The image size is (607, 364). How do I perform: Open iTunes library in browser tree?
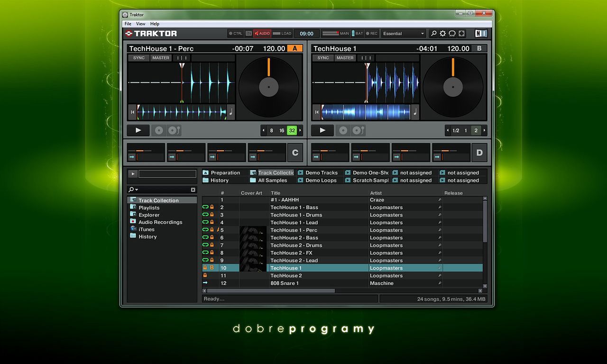(146, 229)
